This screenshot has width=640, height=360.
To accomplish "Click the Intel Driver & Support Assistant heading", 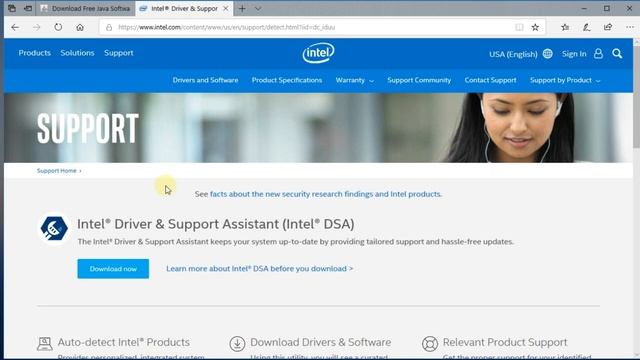I will [216, 224].
